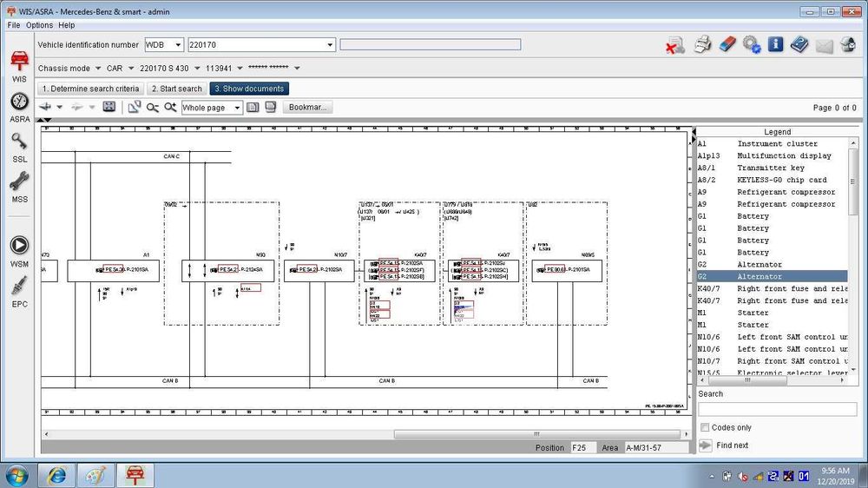Open the blue info icon
Viewport: 868px width, 488px height.
click(775, 44)
